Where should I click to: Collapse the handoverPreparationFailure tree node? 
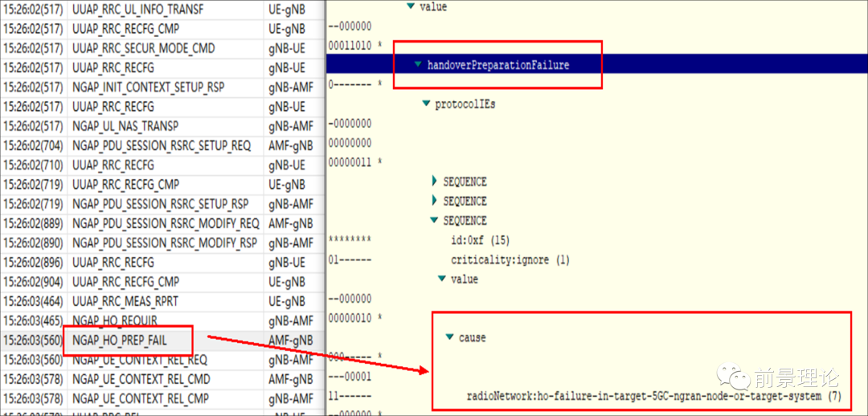click(x=418, y=65)
